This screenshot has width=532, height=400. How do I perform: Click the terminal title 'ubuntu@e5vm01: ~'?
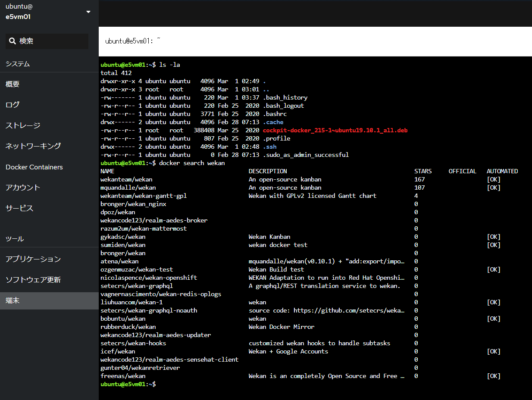(x=133, y=41)
